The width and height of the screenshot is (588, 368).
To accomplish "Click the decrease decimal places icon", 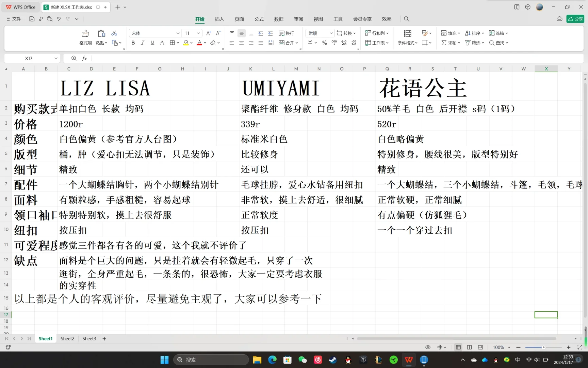I will pos(354,43).
